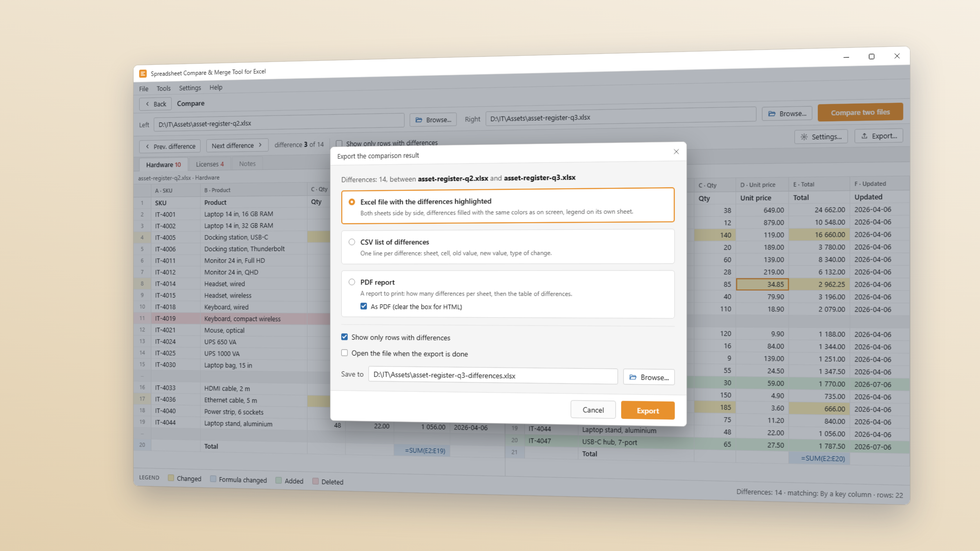
Task: Enable Open the file when export is done
Action: (344, 353)
